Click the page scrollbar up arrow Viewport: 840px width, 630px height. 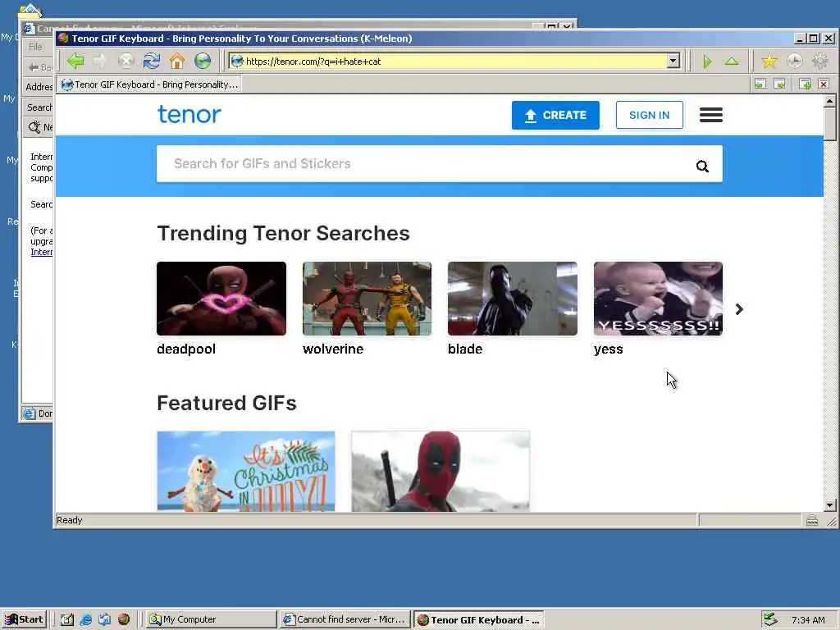click(x=830, y=101)
